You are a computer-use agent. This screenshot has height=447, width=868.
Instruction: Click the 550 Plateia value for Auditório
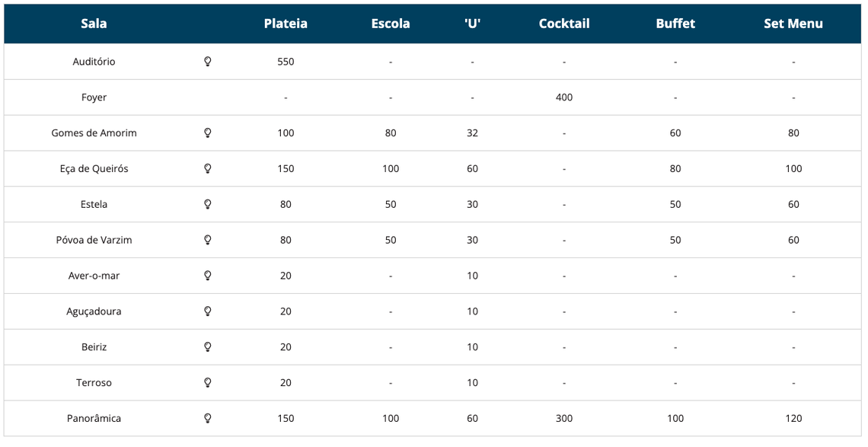click(286, 62)
